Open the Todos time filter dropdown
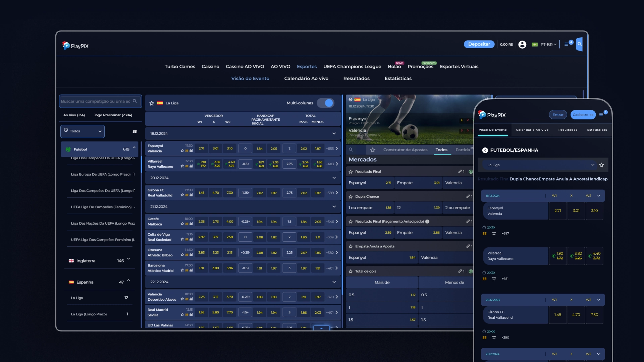Screen dimensions: 644x362 (x=83, y=131)
